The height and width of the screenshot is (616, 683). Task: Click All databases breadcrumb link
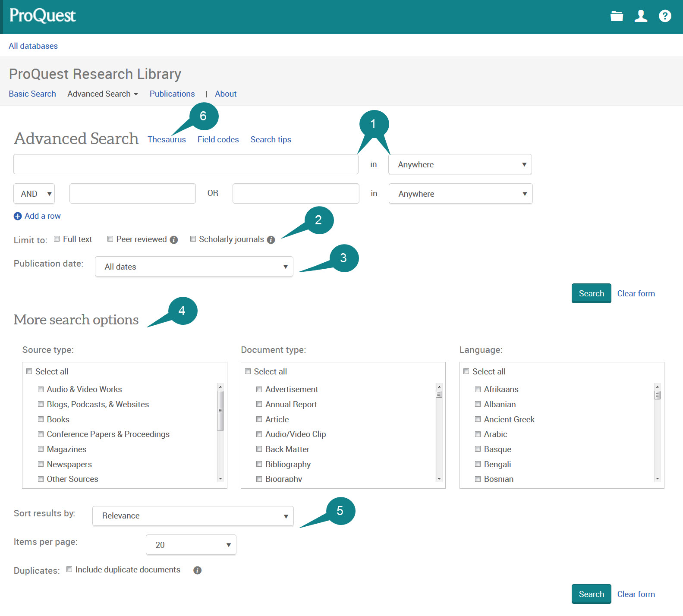(x=33, y=46)
